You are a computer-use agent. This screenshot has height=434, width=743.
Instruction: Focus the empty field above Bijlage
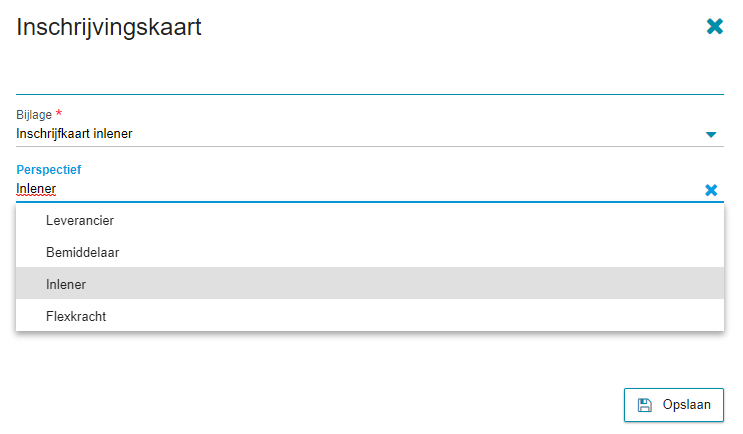370,81
